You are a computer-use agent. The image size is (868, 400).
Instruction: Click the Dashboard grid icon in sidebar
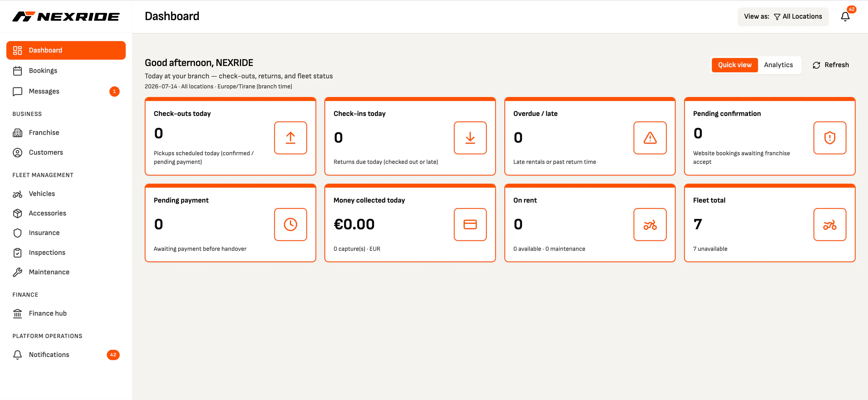tap(18, 50)
